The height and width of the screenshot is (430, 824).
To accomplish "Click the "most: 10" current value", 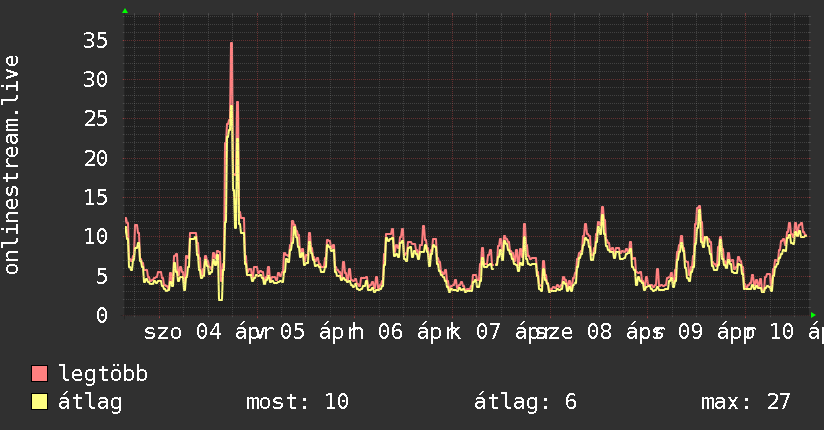I will click(297, 402).
